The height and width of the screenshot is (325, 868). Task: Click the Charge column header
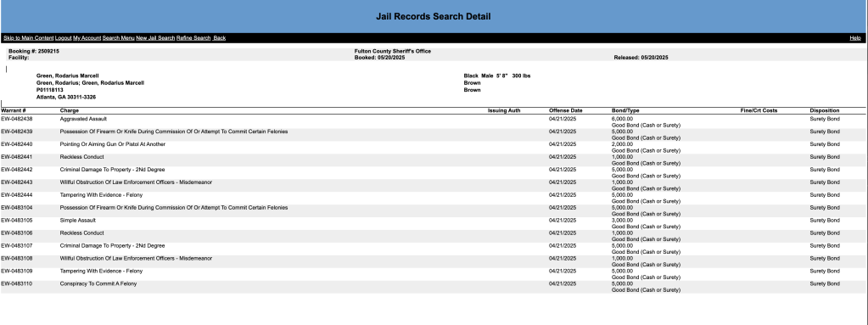[x=70, y=110]
